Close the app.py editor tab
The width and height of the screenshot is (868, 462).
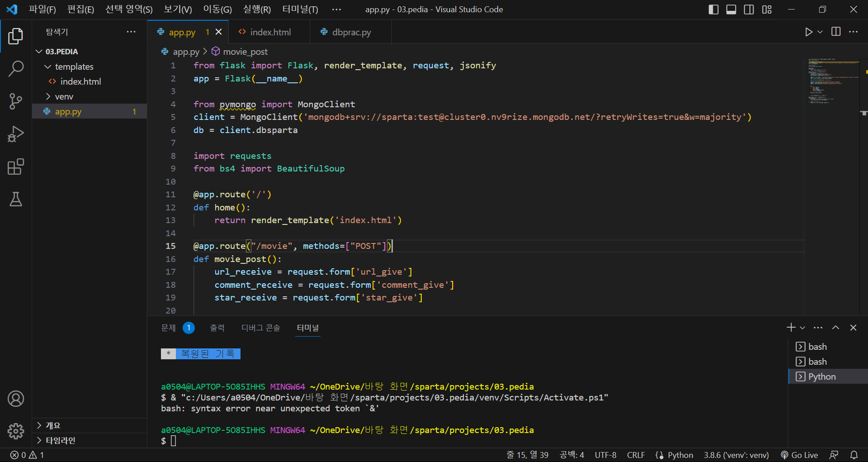[x=219, y=32]
